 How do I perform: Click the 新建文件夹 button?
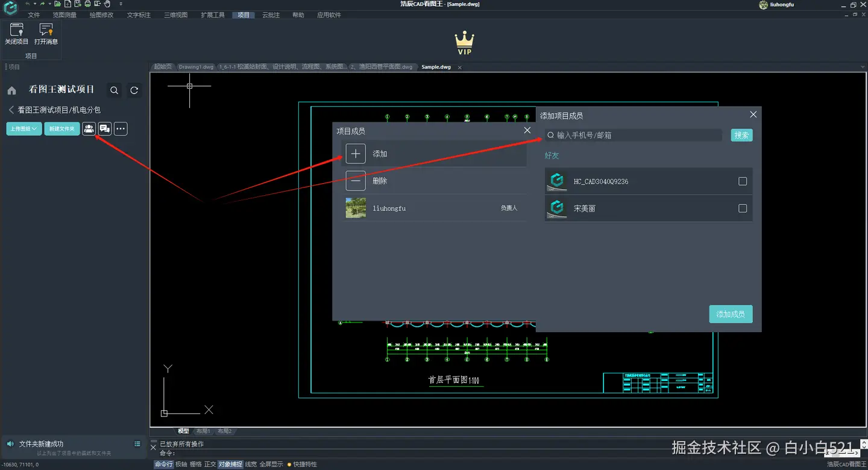tap(62, 128)
